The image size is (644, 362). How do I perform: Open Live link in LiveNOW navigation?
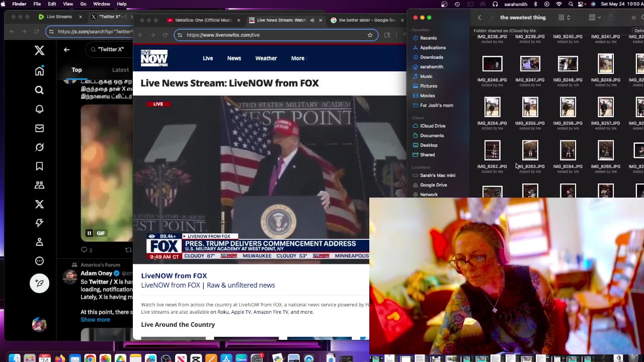[x=208, y=58]
